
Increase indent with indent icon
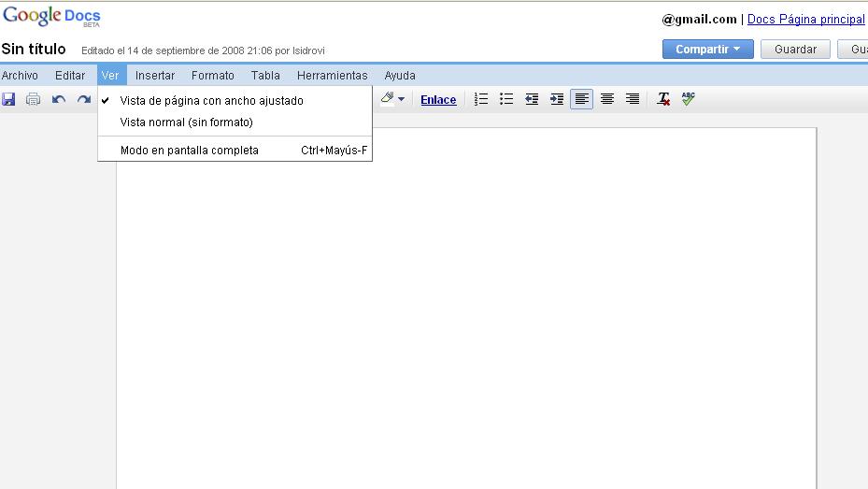tap(556, 99)
